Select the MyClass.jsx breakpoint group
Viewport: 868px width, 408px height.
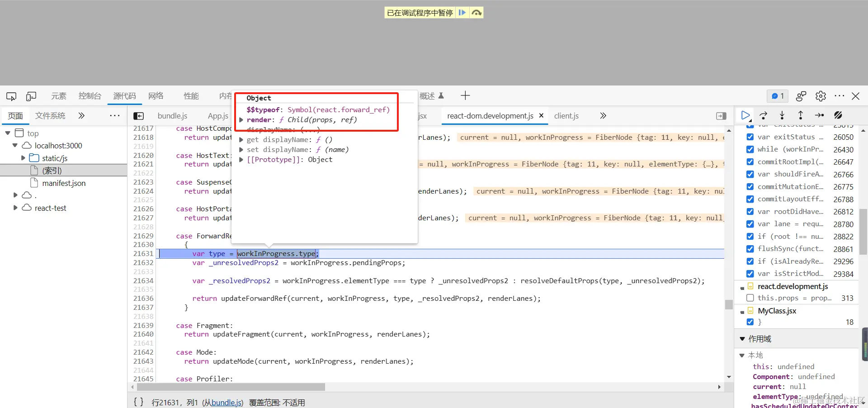(777, 311)
